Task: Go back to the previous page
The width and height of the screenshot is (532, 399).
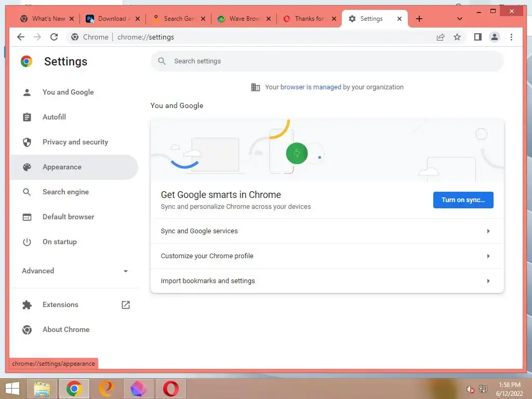Action: point(21,37)
